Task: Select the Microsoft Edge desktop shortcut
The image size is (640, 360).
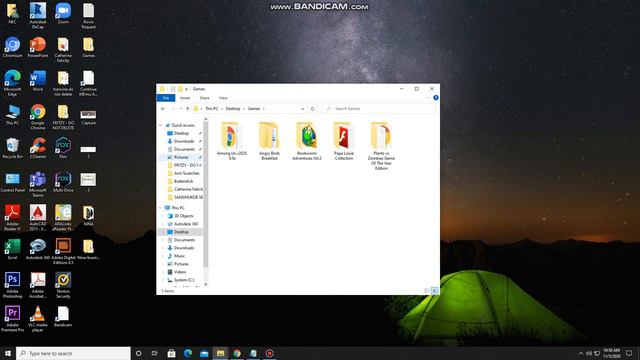Action: (12, 83)
